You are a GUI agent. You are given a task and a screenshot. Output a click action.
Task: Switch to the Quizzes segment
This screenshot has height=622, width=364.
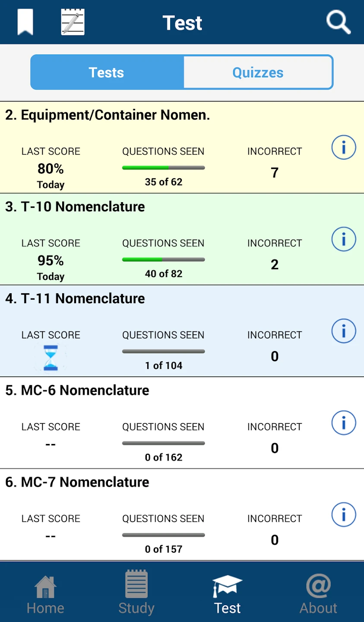(x=258, y=73)
